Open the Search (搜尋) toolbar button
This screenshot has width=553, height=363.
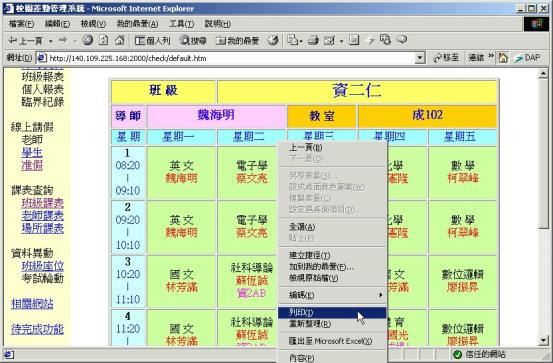(x=193, y=41)
